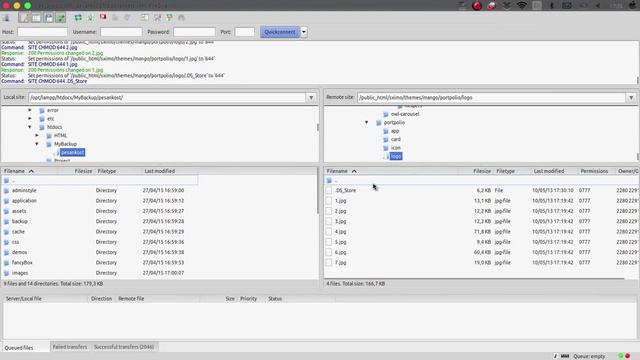Click the Quickconnect button
The image size is (640, 360).
pos(280,32)
